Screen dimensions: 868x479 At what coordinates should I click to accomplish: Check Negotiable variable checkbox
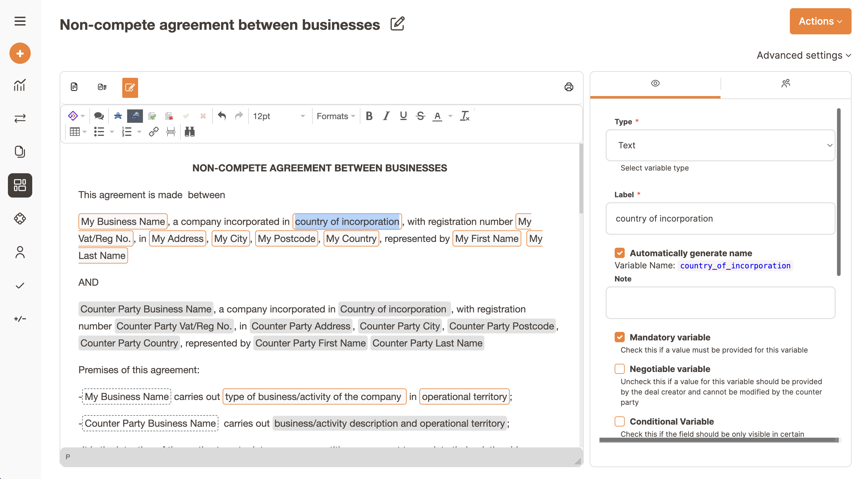(x=619, y=368)
